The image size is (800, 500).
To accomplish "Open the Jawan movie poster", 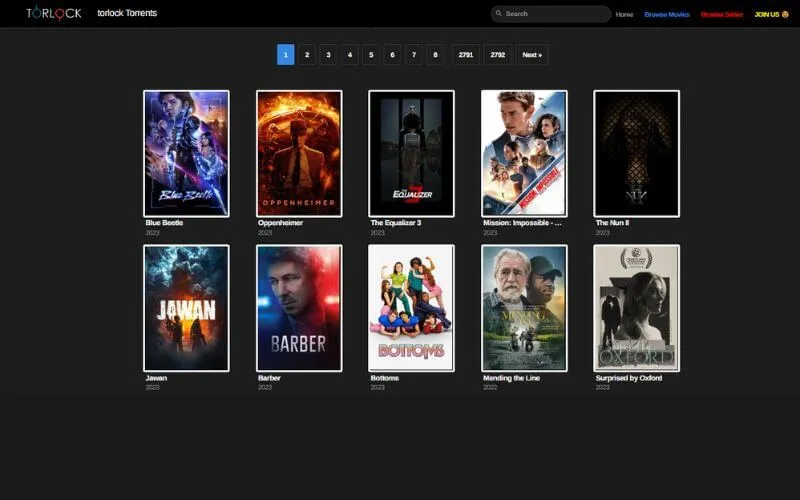I will [186, 308].
